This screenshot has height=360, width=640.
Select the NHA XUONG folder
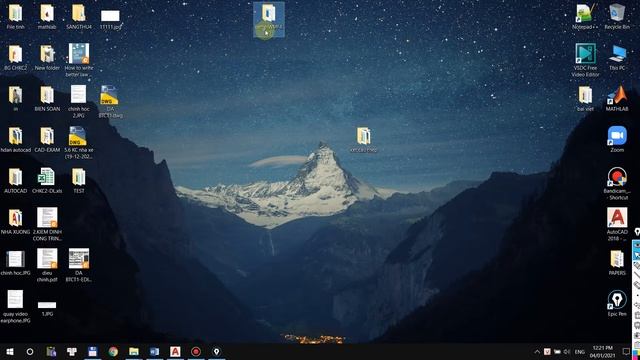(16, 221)
